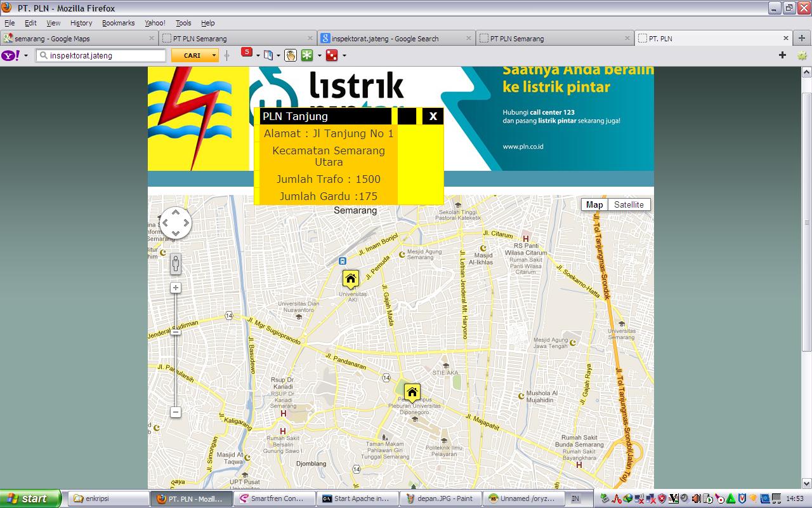Screen dimensions: 812x508
Task: Open the Bookmarks menu
Action: 118,23
